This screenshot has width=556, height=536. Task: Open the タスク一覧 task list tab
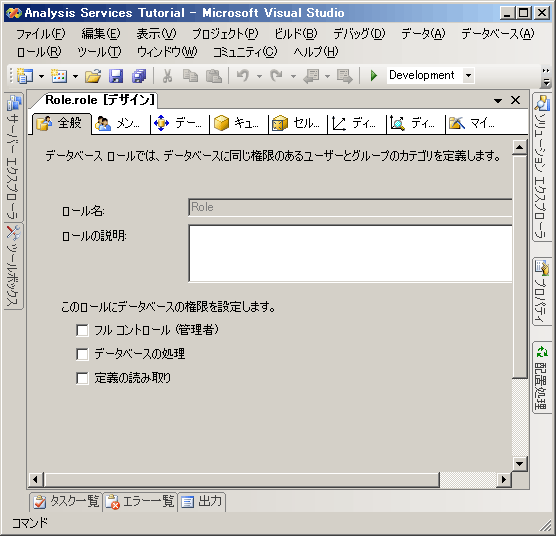(66, 502)
